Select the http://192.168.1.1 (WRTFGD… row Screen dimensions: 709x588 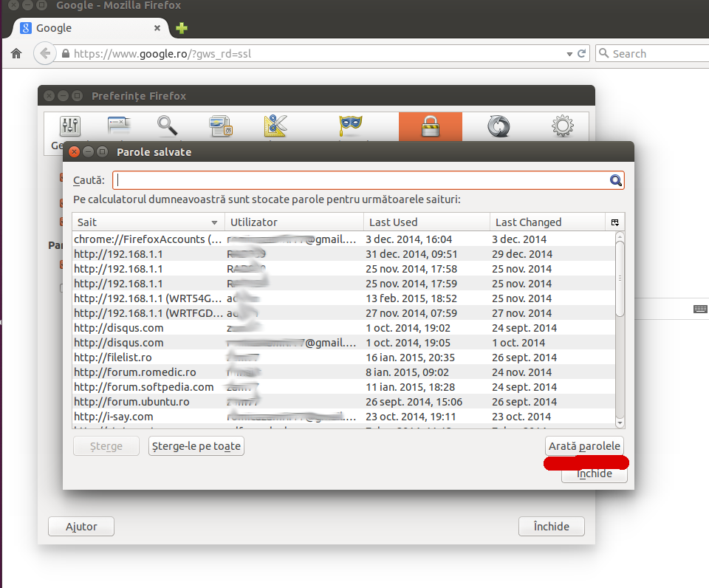tap(343, 313)
